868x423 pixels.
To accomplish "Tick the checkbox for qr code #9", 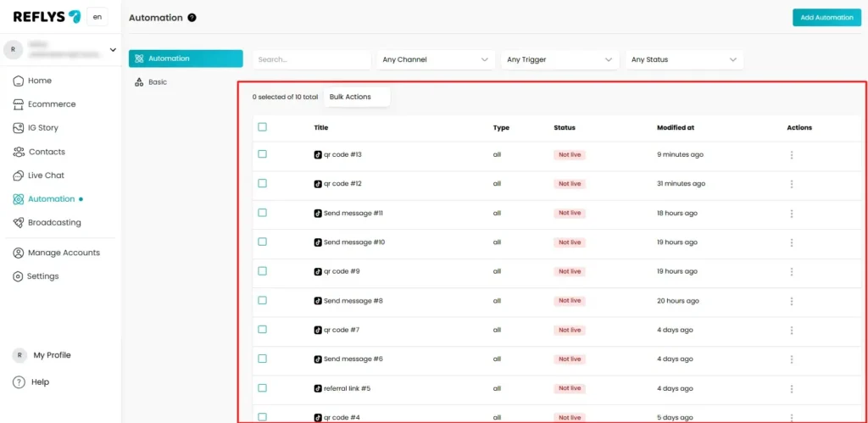I will pos(263,270).
